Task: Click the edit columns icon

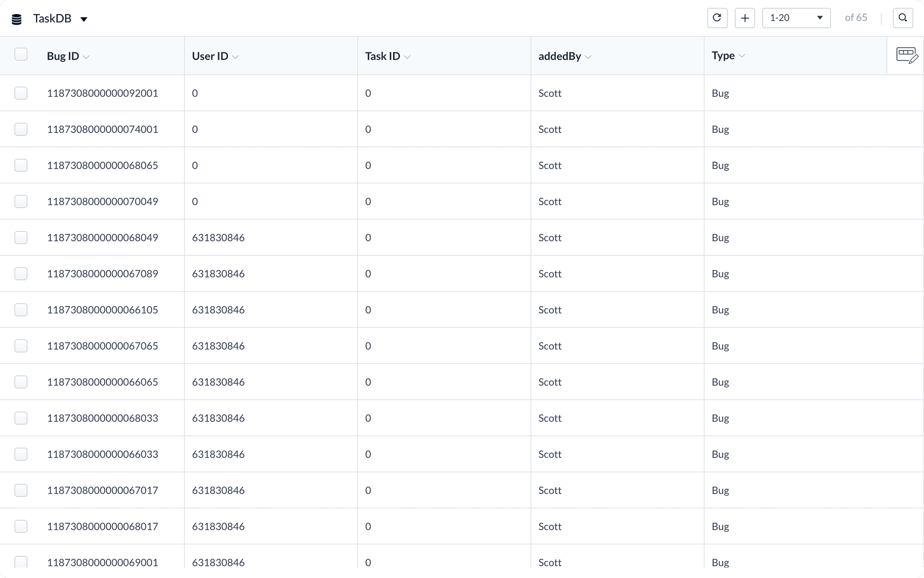Action: 906,56
